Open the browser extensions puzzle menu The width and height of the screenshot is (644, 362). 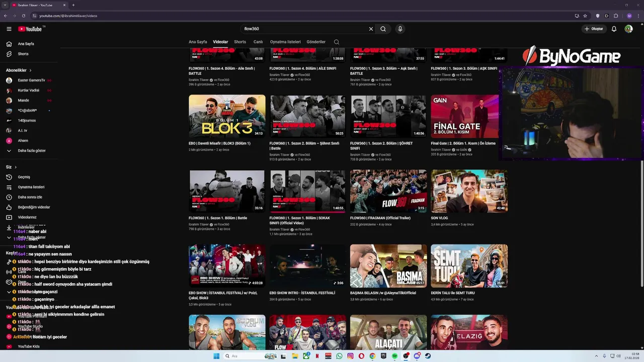click(x=616, y=16)
